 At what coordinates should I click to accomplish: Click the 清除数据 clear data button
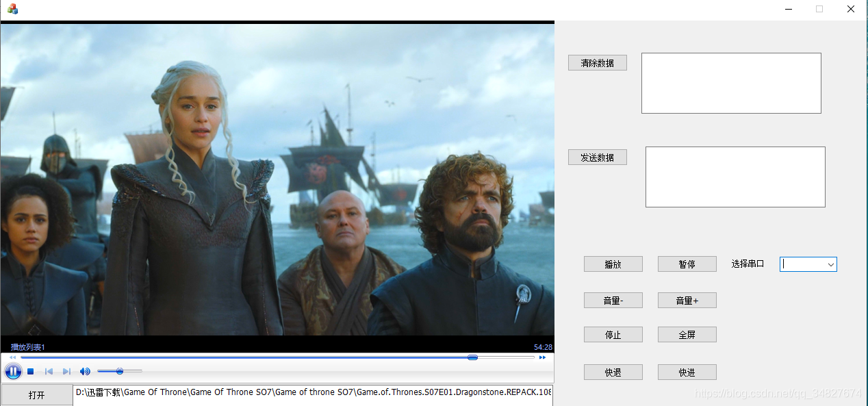pyautogui.click(x=598, y=63)
